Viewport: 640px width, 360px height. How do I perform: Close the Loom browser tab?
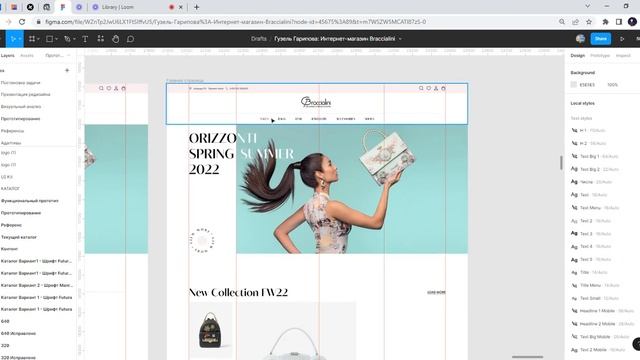(x=180, y=7)
